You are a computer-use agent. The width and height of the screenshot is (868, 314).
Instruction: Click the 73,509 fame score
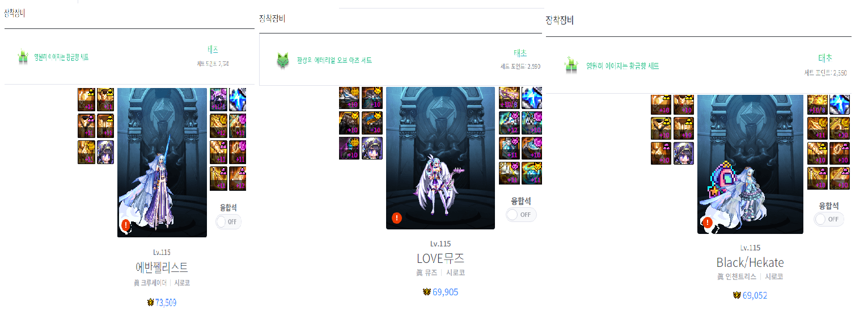click(165, 303)
